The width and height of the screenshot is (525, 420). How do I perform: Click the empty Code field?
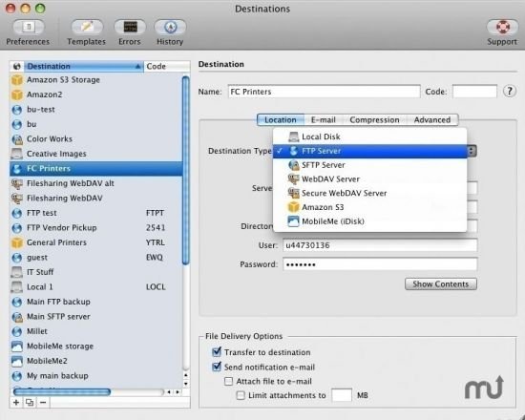(474, 92)
